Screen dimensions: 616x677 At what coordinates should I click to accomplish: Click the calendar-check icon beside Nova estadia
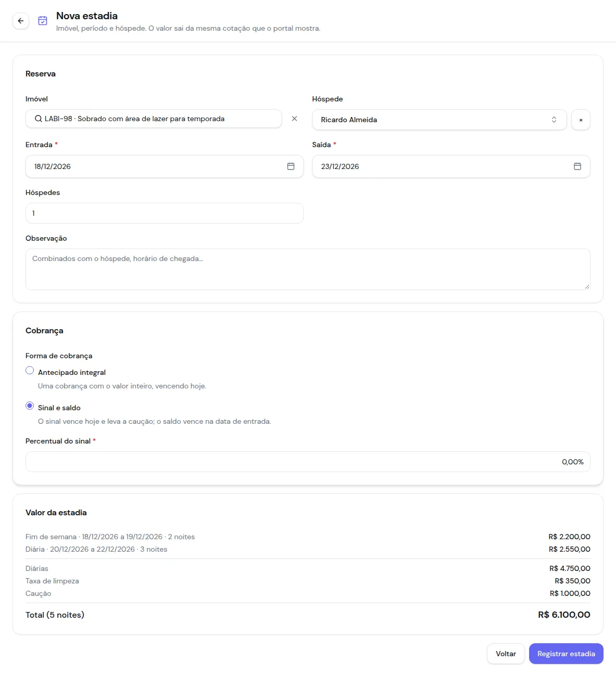coord(43,21)
